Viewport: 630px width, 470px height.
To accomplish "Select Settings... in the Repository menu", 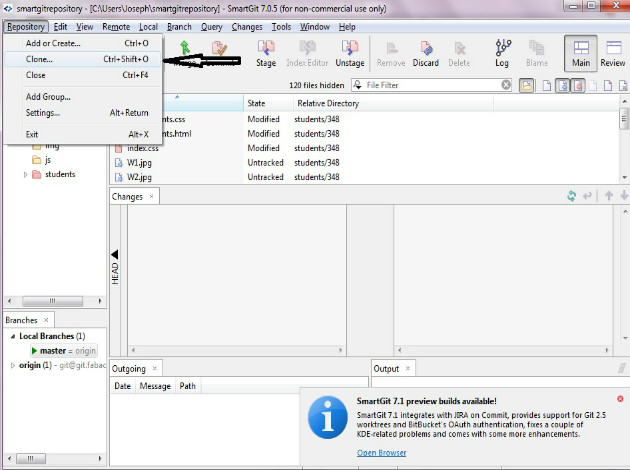I will [83, 113].
